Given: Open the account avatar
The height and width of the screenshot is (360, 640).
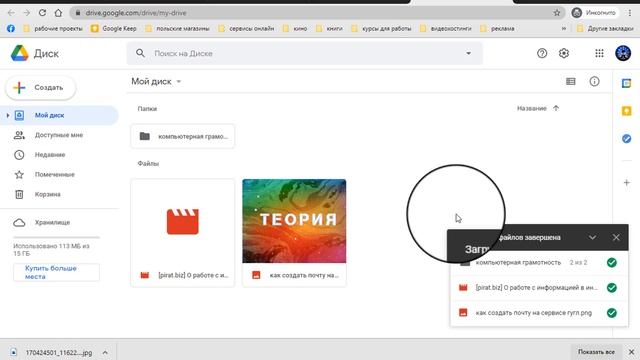Looking at the screenshot, I should pyautogui.click(x=623, y=53).
